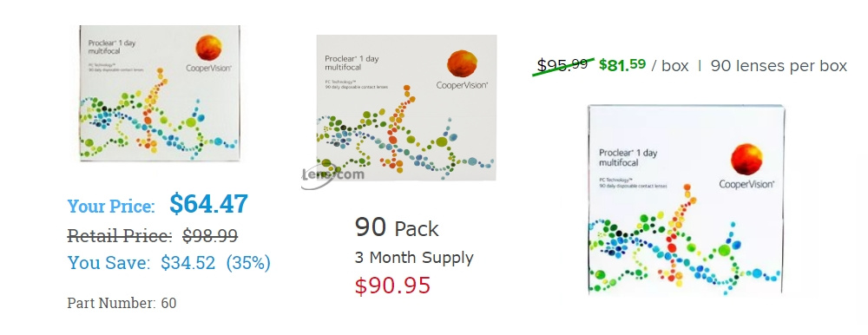Click 'Proclear 1 day multifocal' title on middle box
The width and height of the screenshot is (868, 335).
(352, 63)
